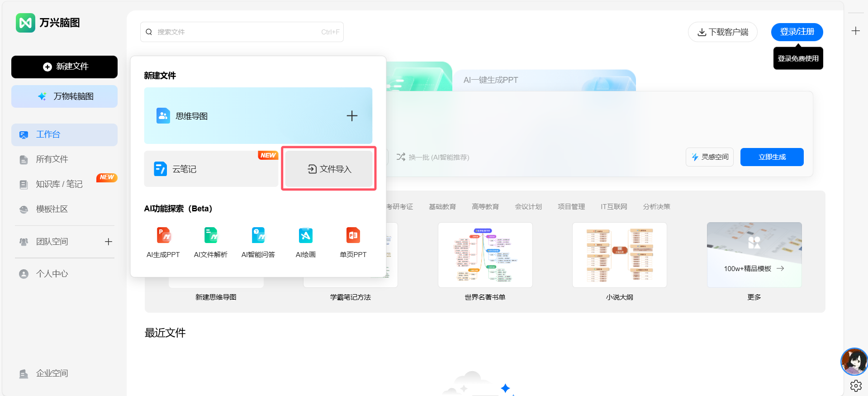Click the user avatar icon
The image size is (868, 396).
pyautogui.click(x=854, y=362)
